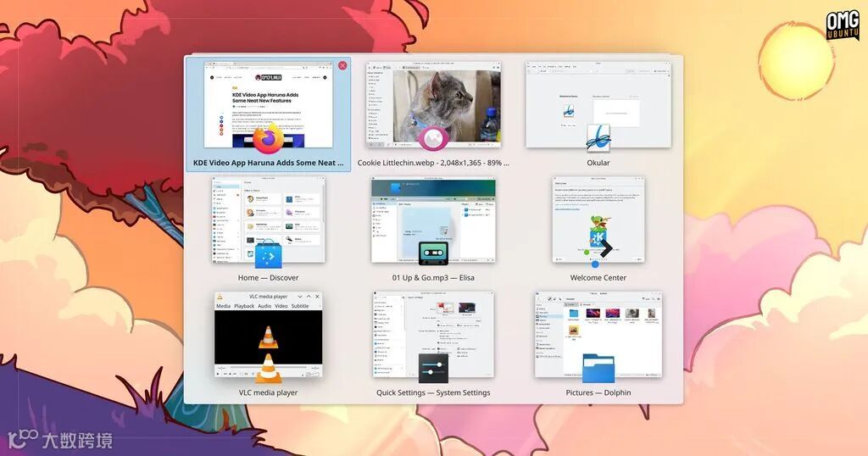Click the Okular app icon
This screenshot has height=456, width=868.
(598, 138)
